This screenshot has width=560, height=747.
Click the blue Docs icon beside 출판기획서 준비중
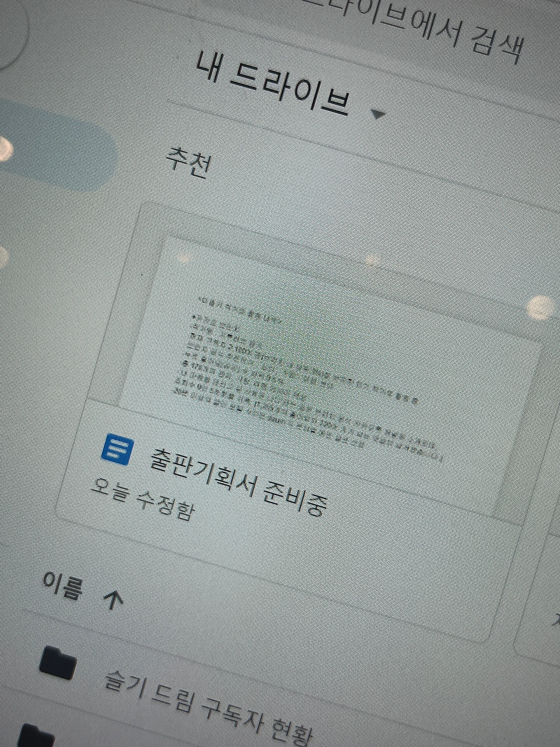pos(117,449)
